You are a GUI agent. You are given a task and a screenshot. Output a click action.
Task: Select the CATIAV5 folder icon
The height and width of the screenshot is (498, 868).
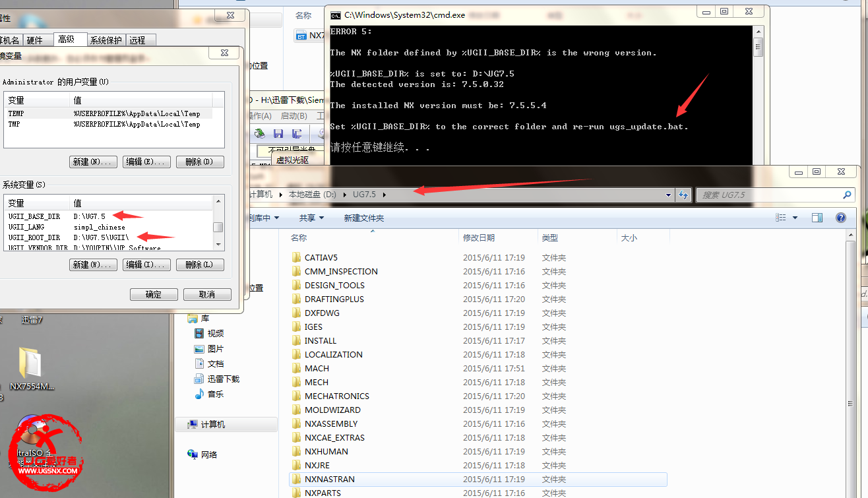point(297,257)
